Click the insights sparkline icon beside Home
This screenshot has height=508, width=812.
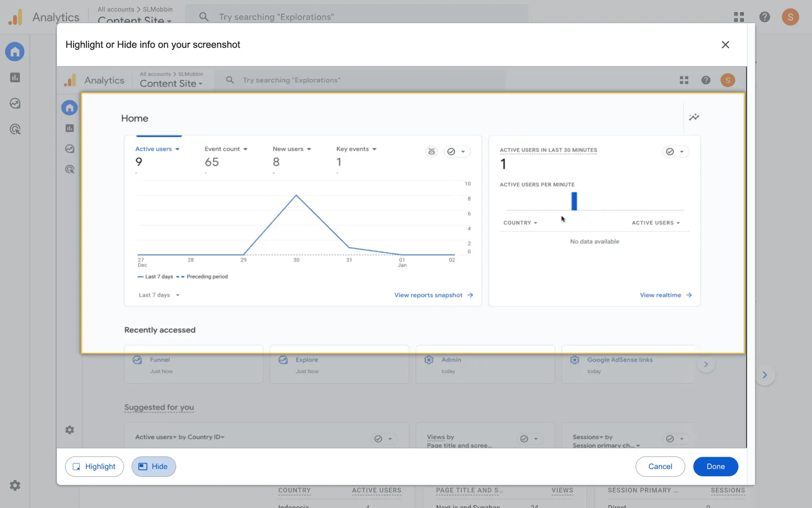[x=694, y=117]
